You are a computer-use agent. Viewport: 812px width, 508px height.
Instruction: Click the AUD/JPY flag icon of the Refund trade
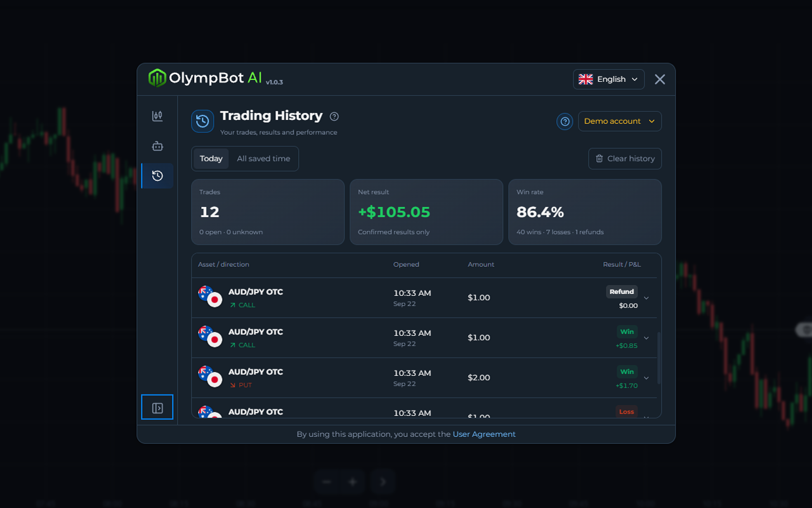click(x=209, y=297)
